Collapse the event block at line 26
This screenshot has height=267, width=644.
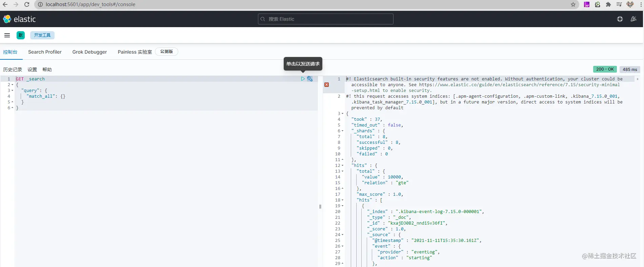342,246
